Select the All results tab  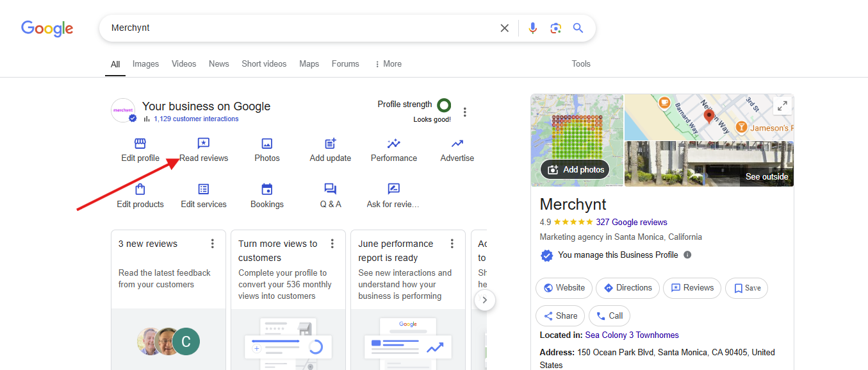pos(115,64)
